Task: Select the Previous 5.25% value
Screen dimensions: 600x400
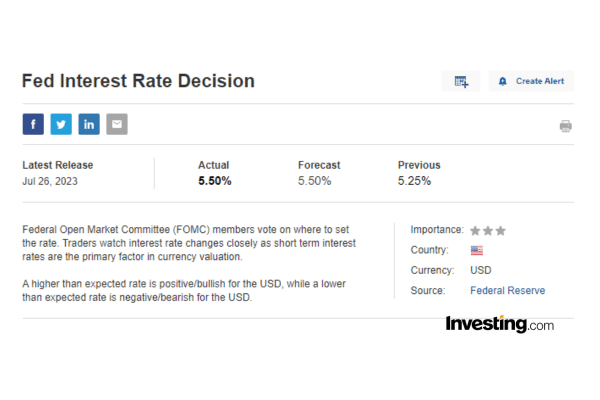Action: tap(415, 181)
